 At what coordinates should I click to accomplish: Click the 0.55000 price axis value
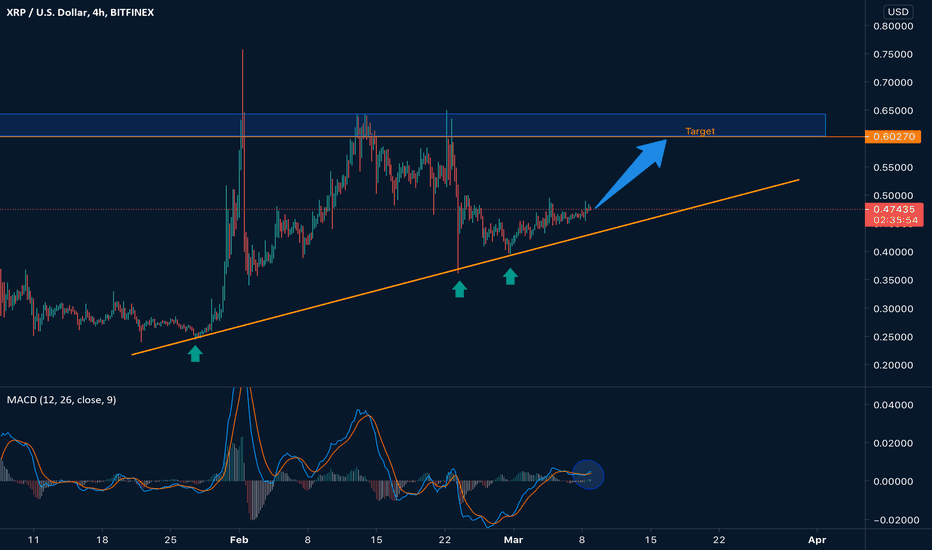coord(893,168)
